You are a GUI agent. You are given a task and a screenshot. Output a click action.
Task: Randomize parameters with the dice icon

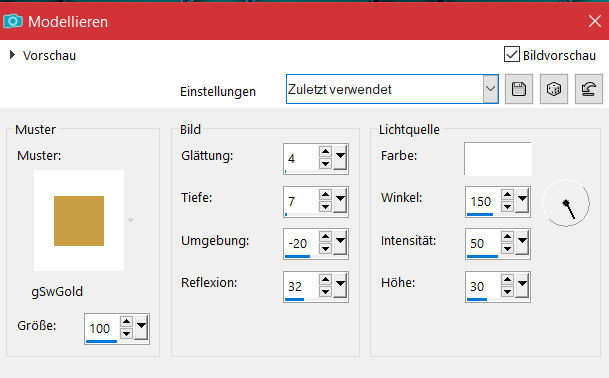(x=553, y=89)
